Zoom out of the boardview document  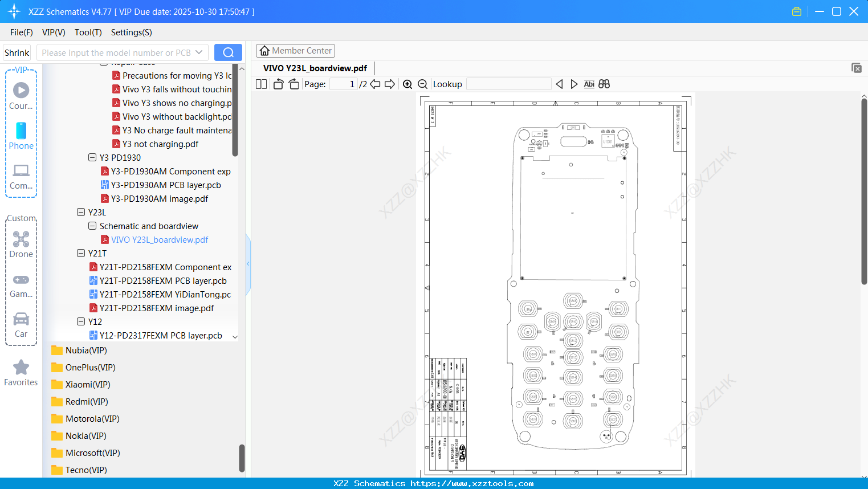[422, 84]
